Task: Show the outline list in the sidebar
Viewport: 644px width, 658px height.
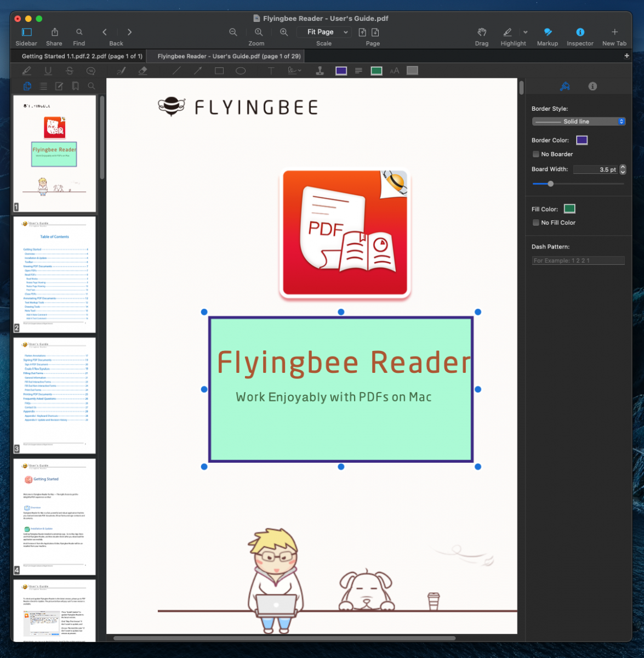Action: point(43,86)
